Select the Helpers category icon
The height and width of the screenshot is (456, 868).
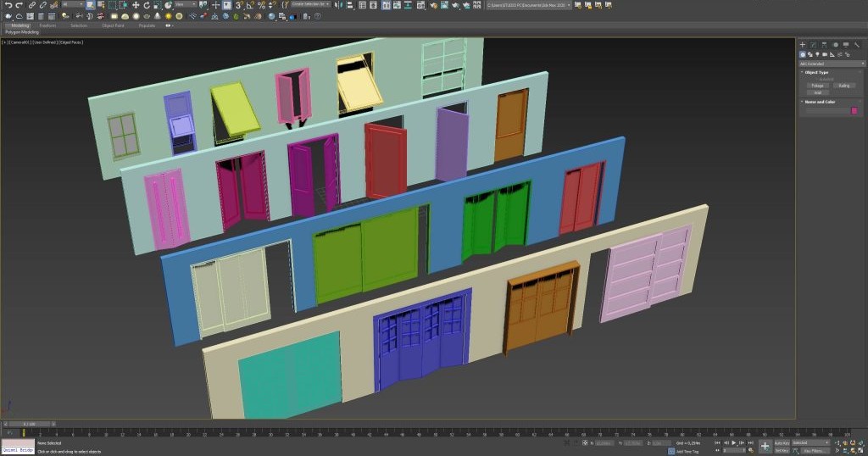point(832,55)
